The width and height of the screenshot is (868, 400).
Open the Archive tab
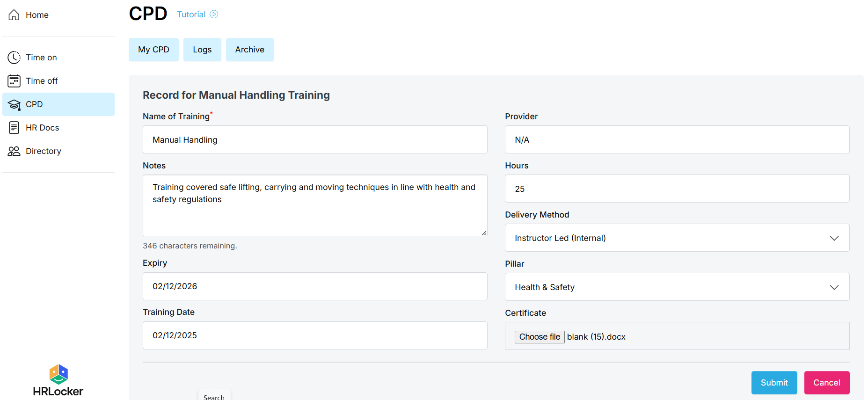[x=250, y=50]
